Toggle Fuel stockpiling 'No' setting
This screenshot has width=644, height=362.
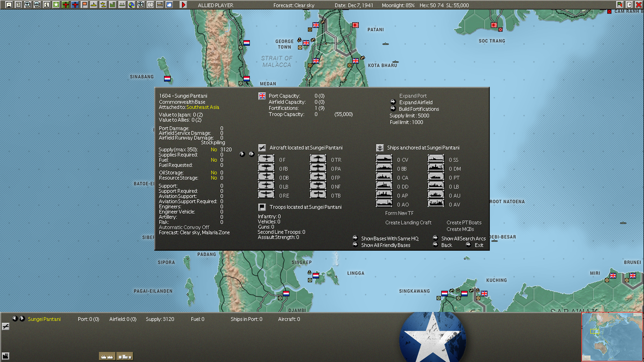coord(214,160)
